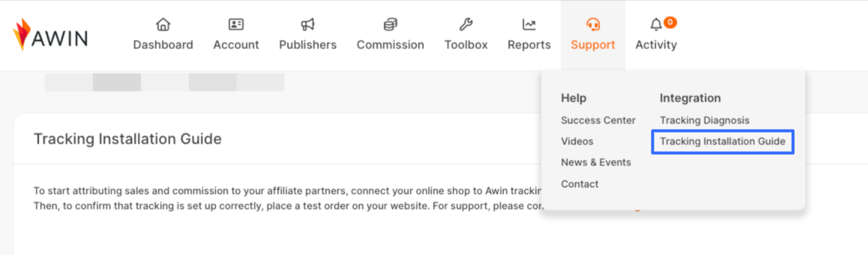
Task: Click the Toolbox wrench icon
Action: (465, 25)
